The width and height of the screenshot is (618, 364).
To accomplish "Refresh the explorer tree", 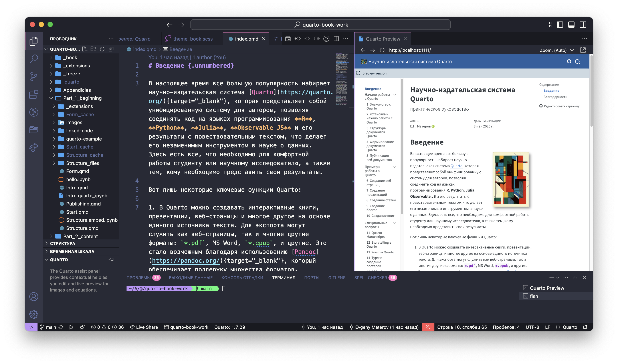I will coord(102,49).
